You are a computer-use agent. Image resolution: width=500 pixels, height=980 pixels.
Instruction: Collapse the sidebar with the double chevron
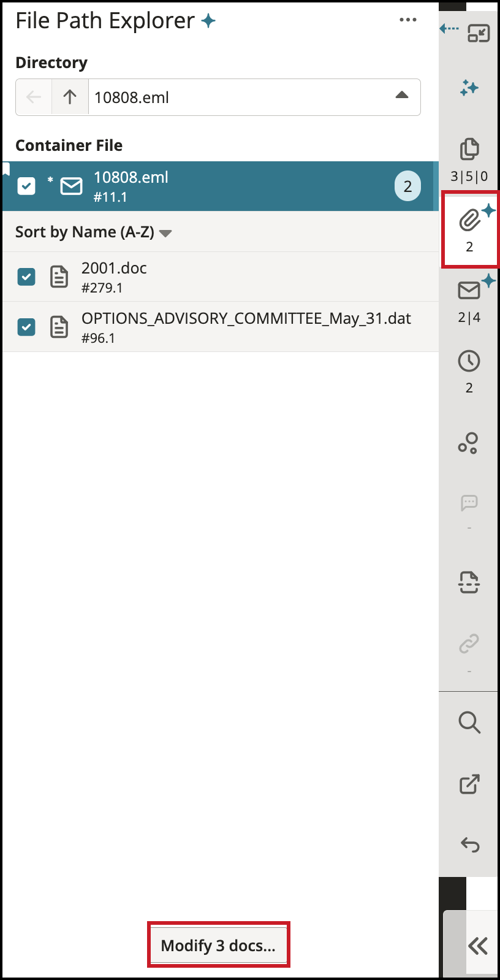(x=479, y=946)
